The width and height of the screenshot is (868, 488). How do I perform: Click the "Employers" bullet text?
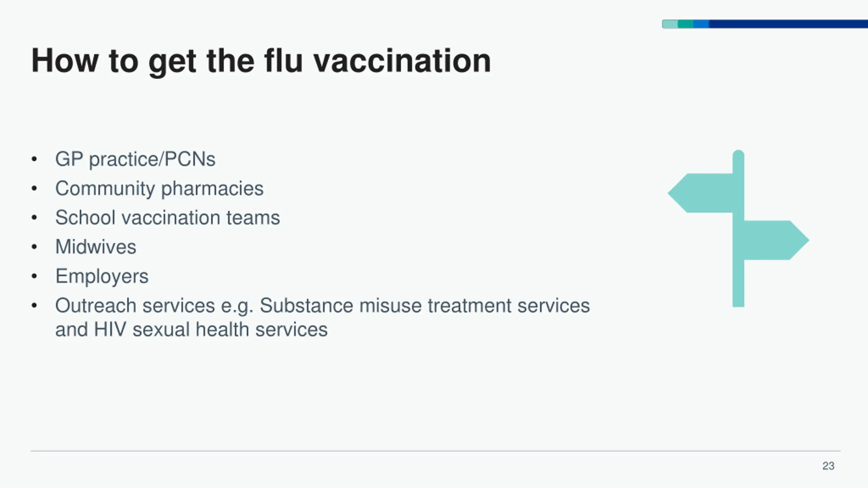click(x=102, y=276)
